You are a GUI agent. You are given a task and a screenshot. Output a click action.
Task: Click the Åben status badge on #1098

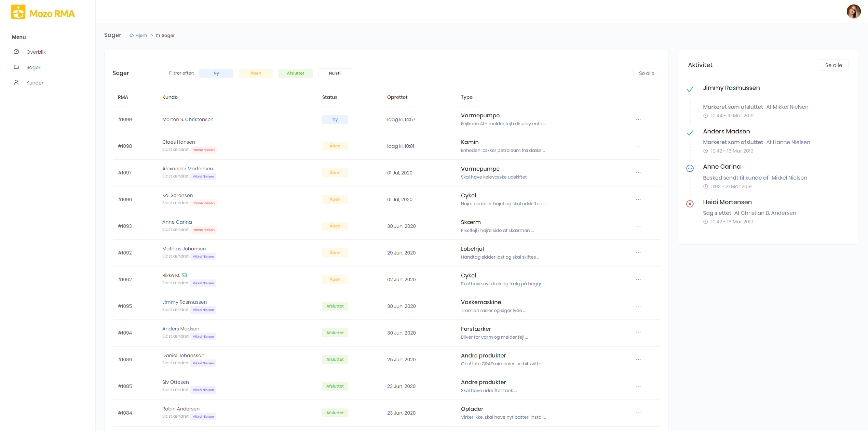click(x=335, y=146)
